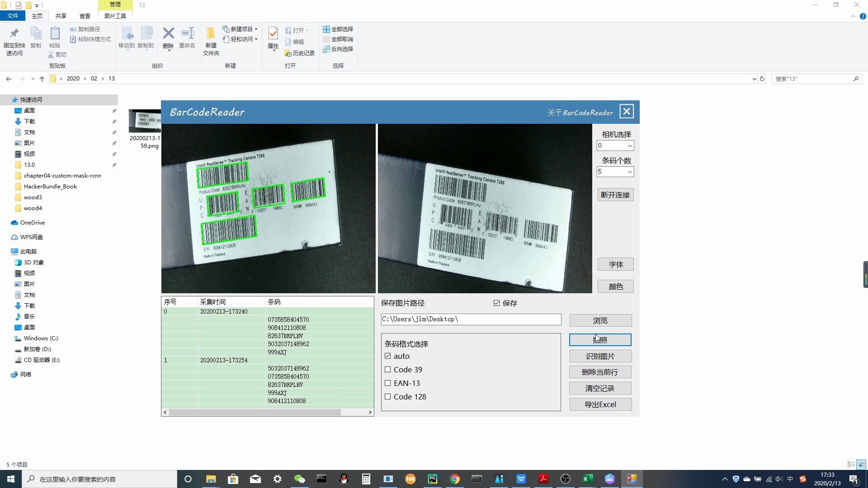Enable the Code 39 barcode format

pos(387,370)
